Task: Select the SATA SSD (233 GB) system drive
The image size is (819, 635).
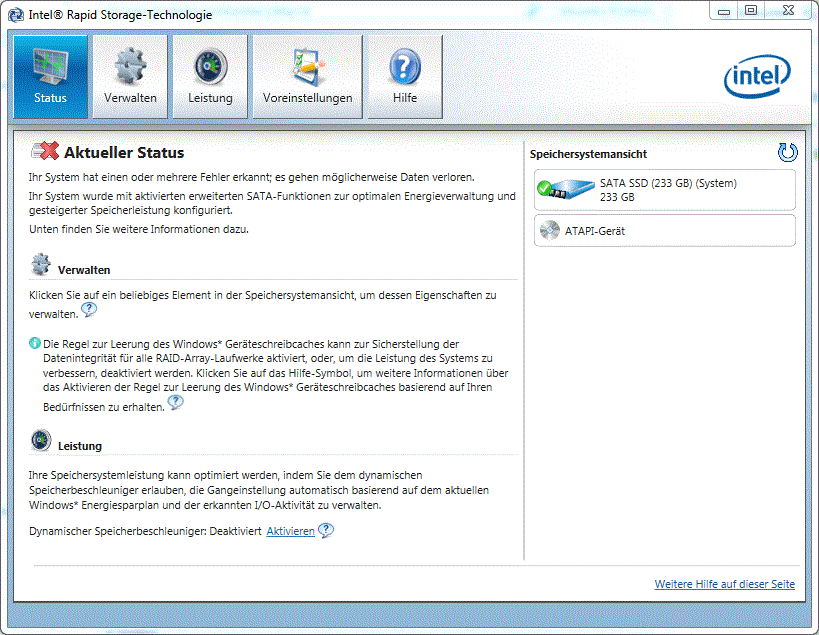Action: click(664, 190)
